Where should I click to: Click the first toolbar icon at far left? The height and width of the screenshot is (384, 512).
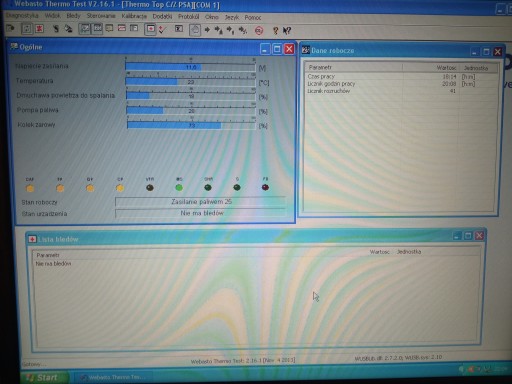pyautogui.click(x=10, y=28)
